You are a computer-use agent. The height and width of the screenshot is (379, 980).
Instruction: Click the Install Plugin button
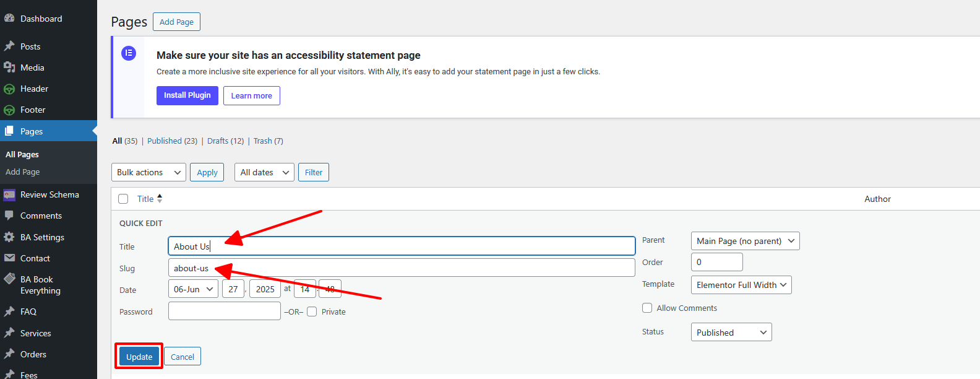tap(187, 95)
